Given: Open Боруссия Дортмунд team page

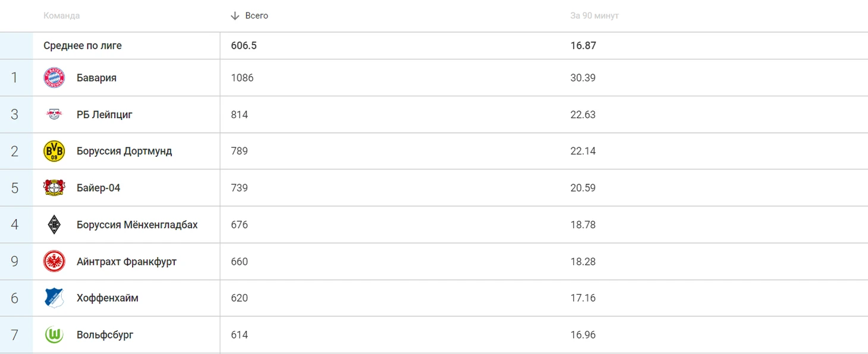Looking at the screenshot, I should coord(124,151).
